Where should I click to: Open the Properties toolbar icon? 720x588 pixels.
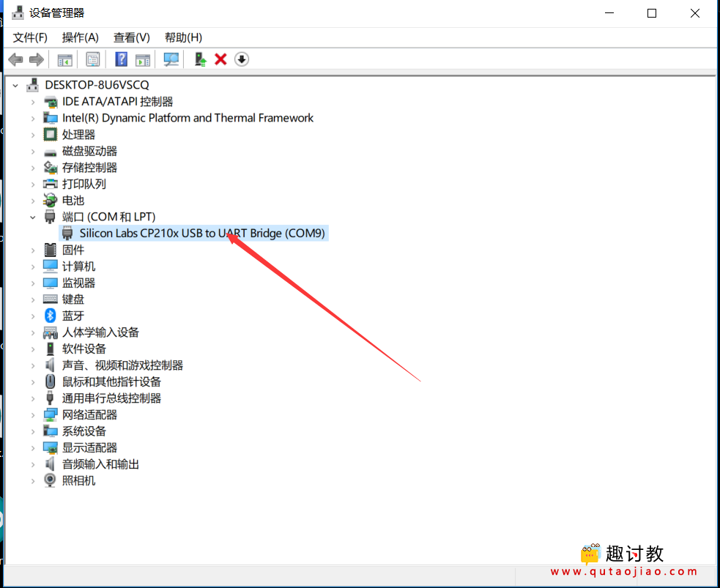(x=93, y=59)
